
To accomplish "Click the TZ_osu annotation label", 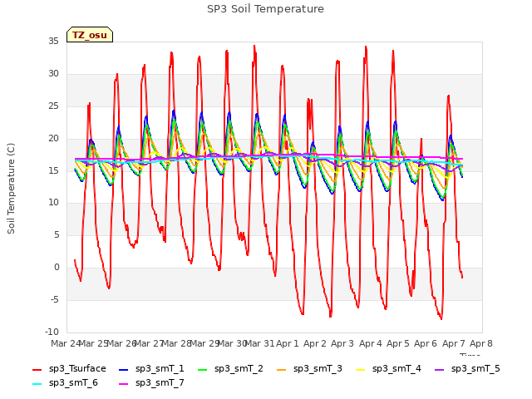I will pos(90,35).
